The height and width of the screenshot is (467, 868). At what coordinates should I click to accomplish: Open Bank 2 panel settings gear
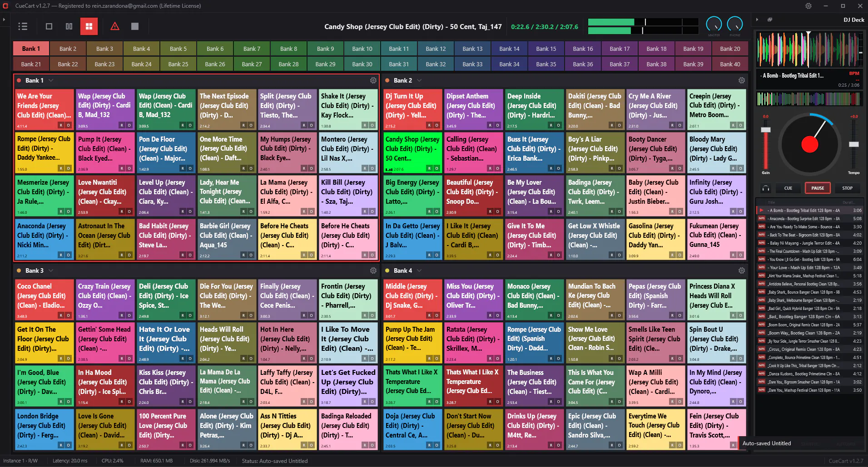(742, 80)
